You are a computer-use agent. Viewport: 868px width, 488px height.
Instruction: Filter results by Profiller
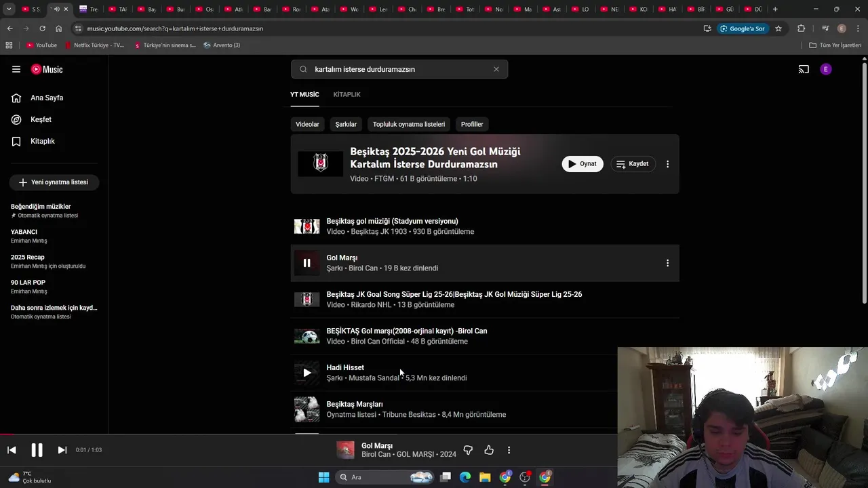(472, 124)
